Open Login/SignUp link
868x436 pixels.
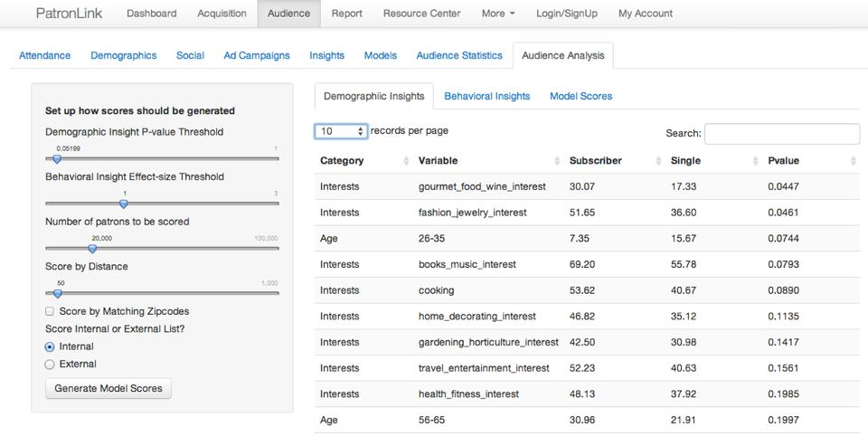coord(566,14)
